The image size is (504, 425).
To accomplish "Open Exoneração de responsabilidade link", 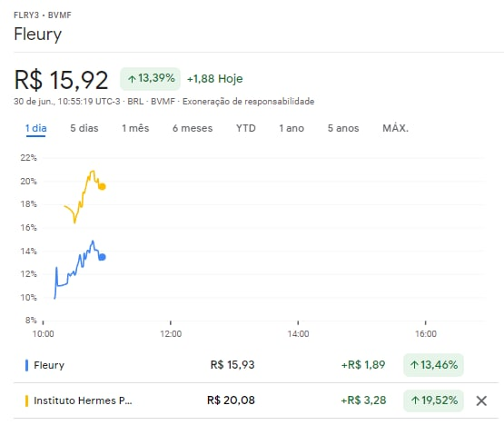I will 248,102.
